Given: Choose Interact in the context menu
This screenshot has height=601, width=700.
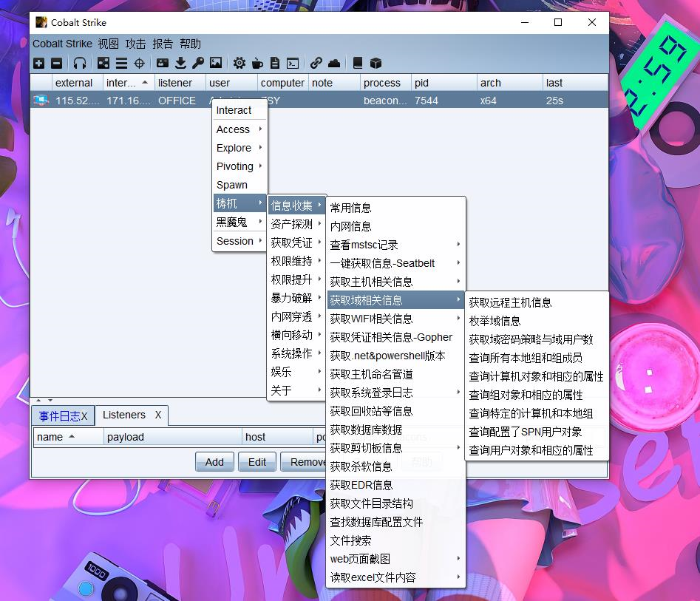Looking at the screenshot, I should tap(239, 110).
